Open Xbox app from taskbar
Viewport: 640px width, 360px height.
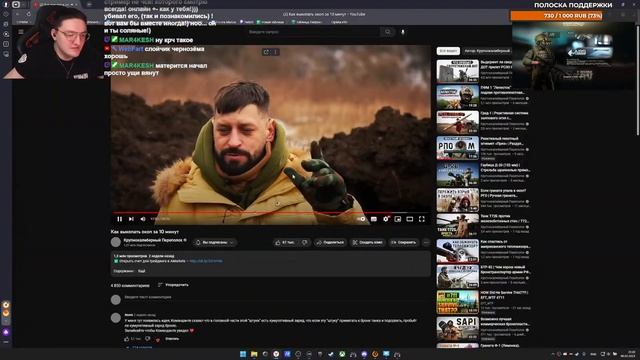[342, 354]
